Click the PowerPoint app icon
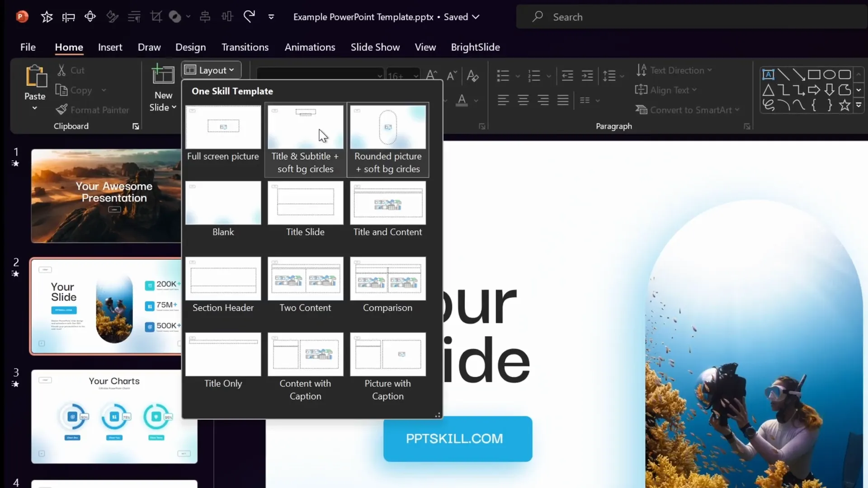Image resolution: width=868 pixels, height=488 pixels. (x=22, y=17)
